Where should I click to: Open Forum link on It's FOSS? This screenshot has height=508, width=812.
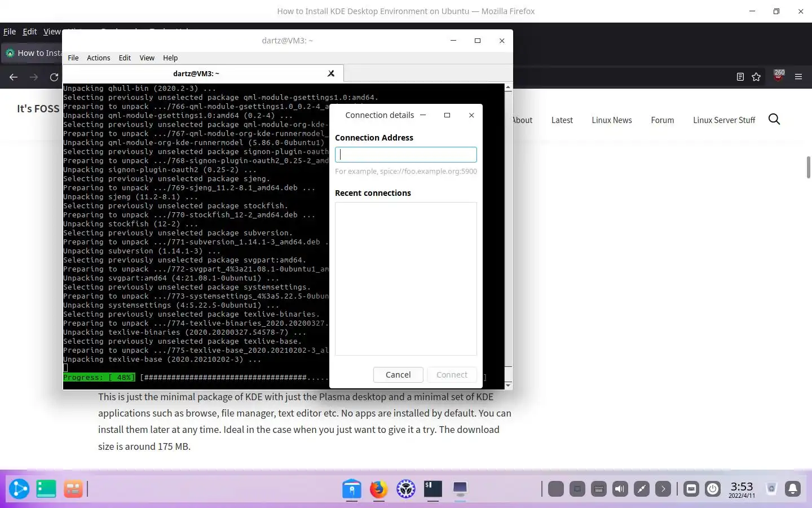point(663,120)
